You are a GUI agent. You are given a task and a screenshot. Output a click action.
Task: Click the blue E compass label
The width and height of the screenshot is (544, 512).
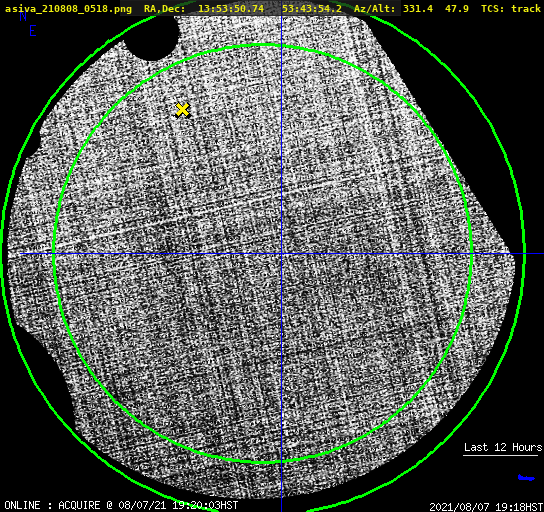[33, 31]
